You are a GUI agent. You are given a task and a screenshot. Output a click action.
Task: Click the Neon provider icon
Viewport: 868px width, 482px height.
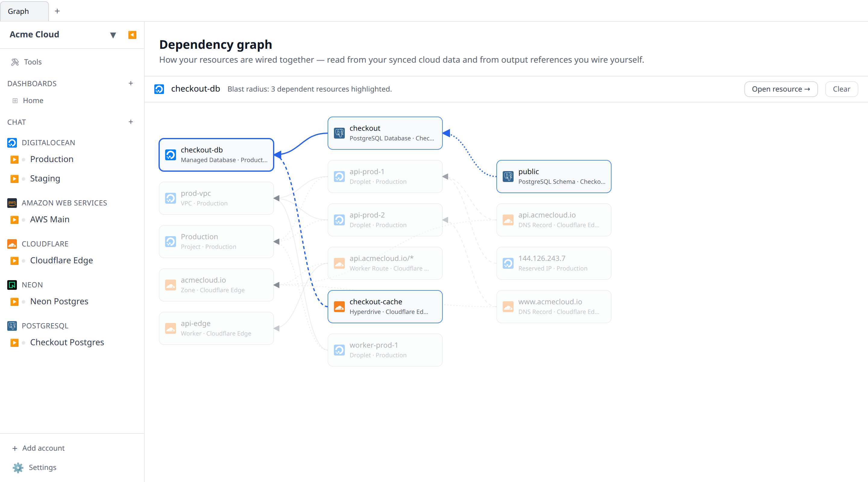(x=12, y=285)
